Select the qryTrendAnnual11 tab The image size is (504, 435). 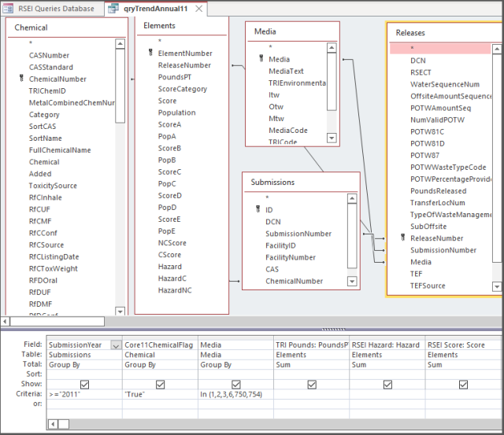tap(154, 9)
